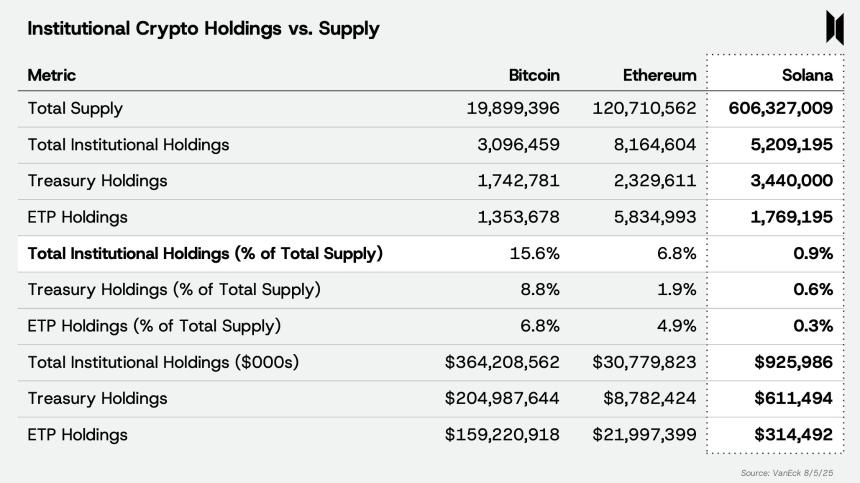The width and height of the screenshot is (860, 483).
Task: Click Bitcoin total supply value 19,899,396
Action: tap(513, 108)
